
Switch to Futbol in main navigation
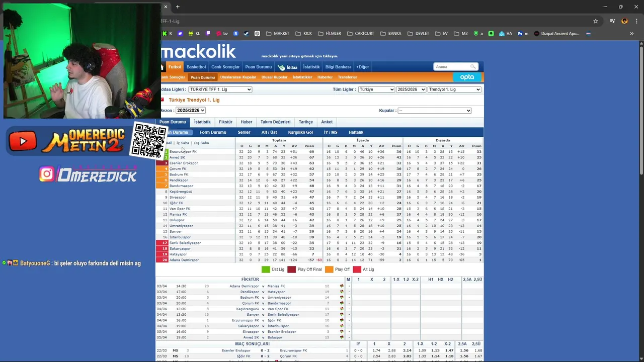tap(175, 67)
